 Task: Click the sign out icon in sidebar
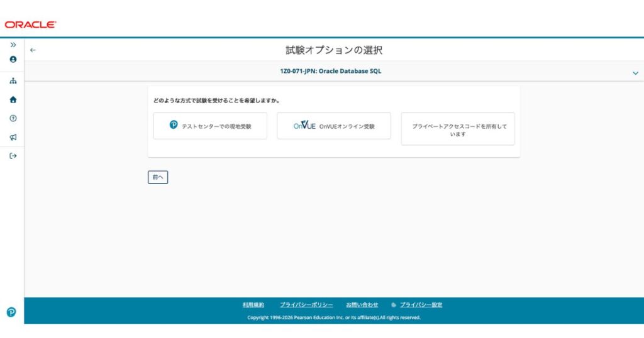click(x=13, y=156)
